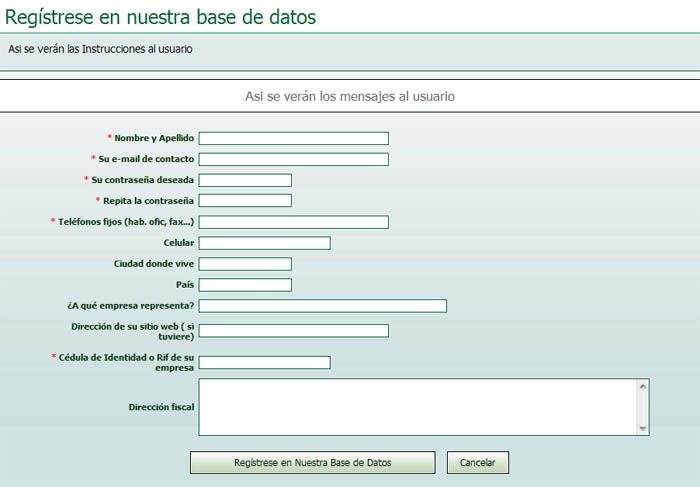Click the País input box
This screenshot has width=700, height=487.
245,285
